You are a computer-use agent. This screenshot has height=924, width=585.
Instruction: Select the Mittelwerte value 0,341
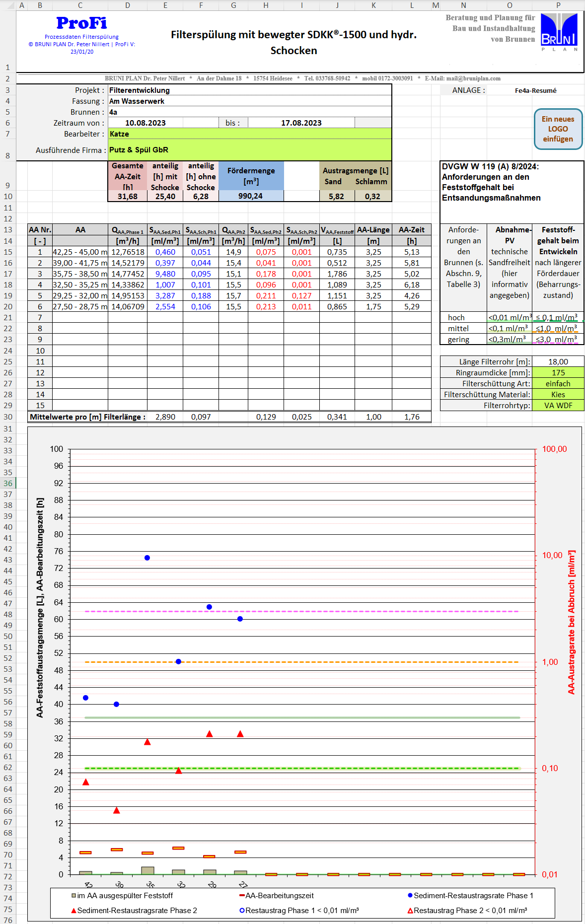(x=337, y=417)
